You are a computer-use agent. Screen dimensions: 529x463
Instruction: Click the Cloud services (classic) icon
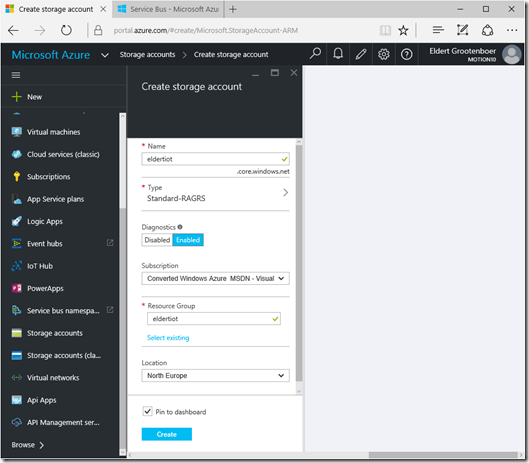click(17, 154)
